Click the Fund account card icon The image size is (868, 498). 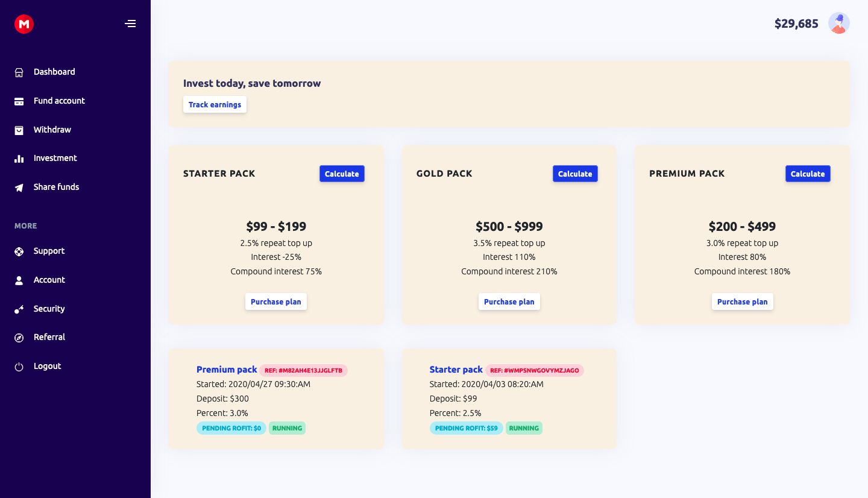(19, 101)
